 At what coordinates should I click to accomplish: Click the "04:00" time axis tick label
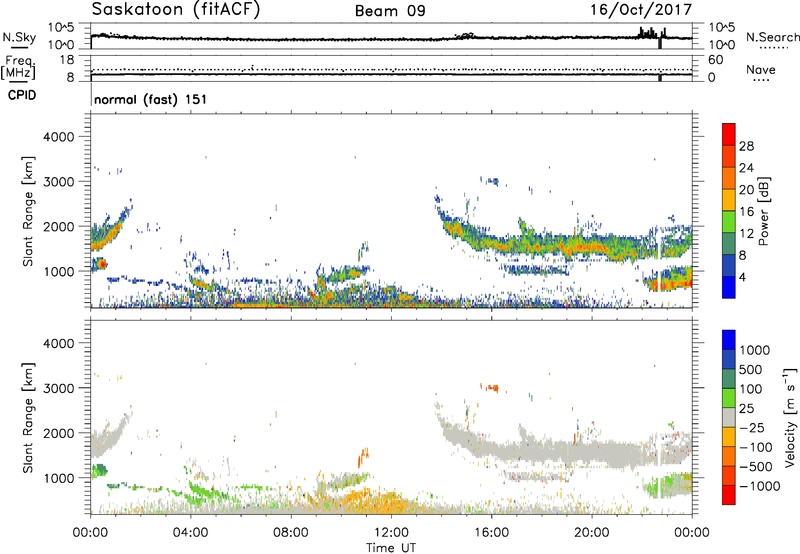(x=190, y=533)
